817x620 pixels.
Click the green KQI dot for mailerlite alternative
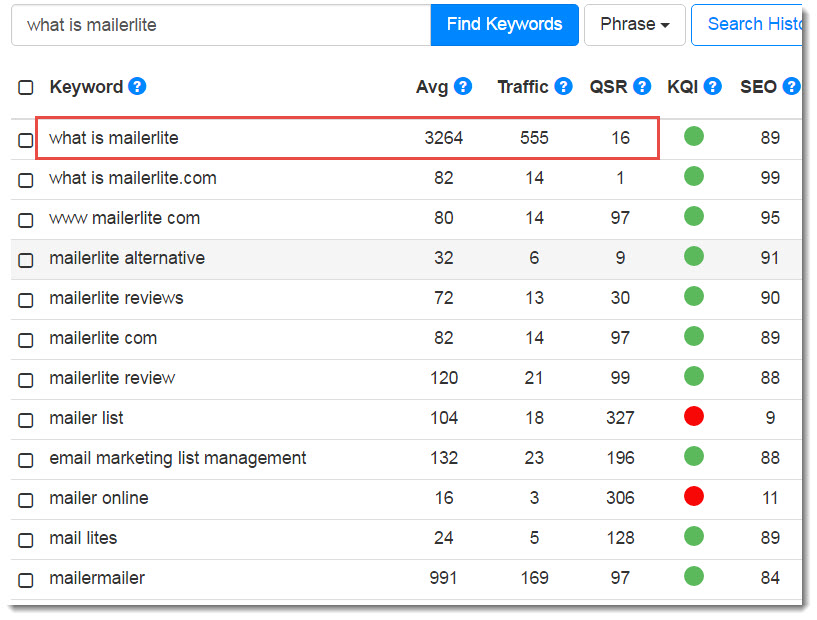694,256
